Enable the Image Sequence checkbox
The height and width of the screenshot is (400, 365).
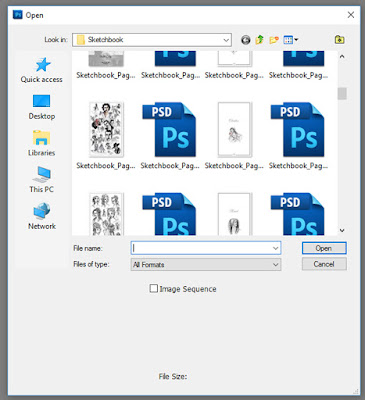153,288
